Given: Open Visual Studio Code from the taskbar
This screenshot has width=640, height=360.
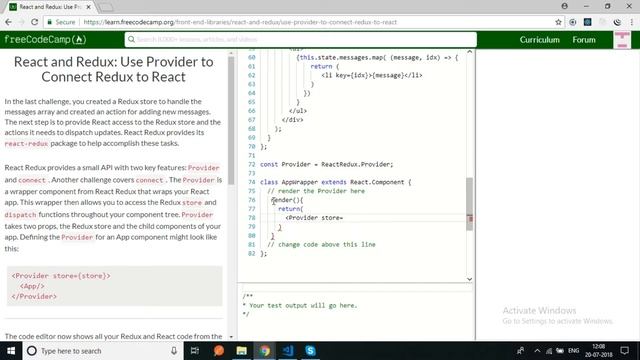Looking at the screenshot, I should point(287,351).
